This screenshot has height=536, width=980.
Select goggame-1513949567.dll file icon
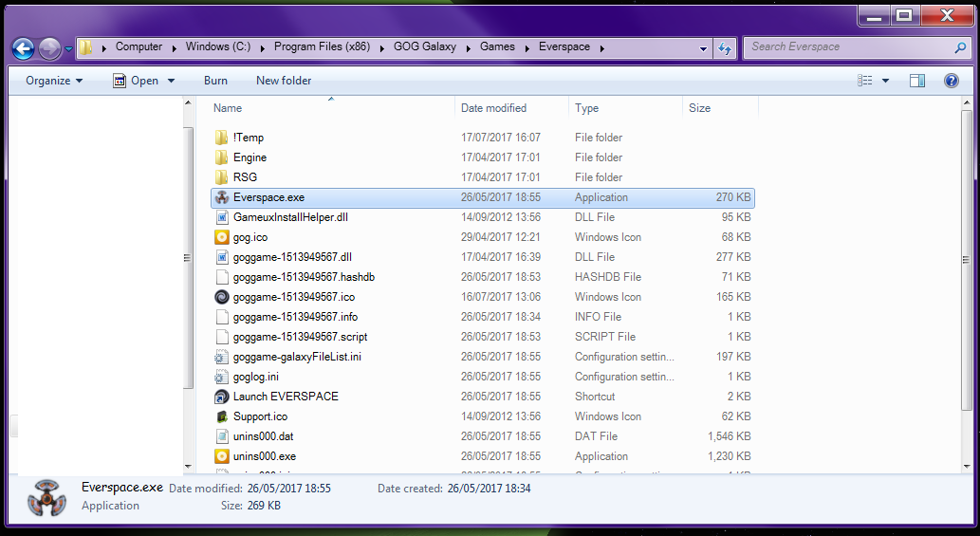221,257
